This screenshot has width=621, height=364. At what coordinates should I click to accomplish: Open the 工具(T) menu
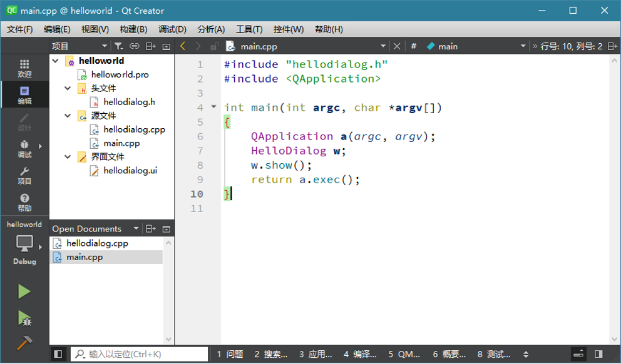[x=249, y=29]
